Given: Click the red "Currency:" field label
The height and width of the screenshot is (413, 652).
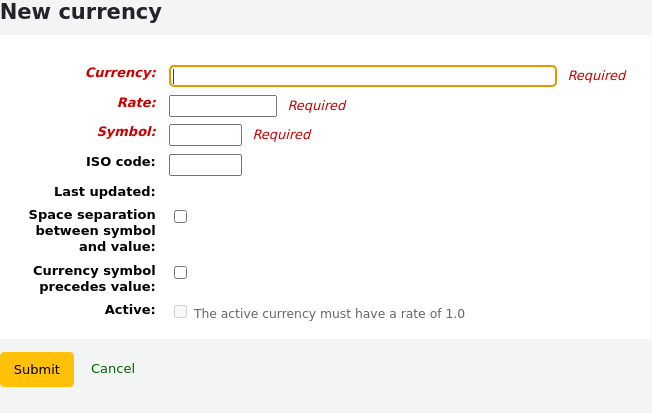Looking at the screenshot, I should 120,73.
